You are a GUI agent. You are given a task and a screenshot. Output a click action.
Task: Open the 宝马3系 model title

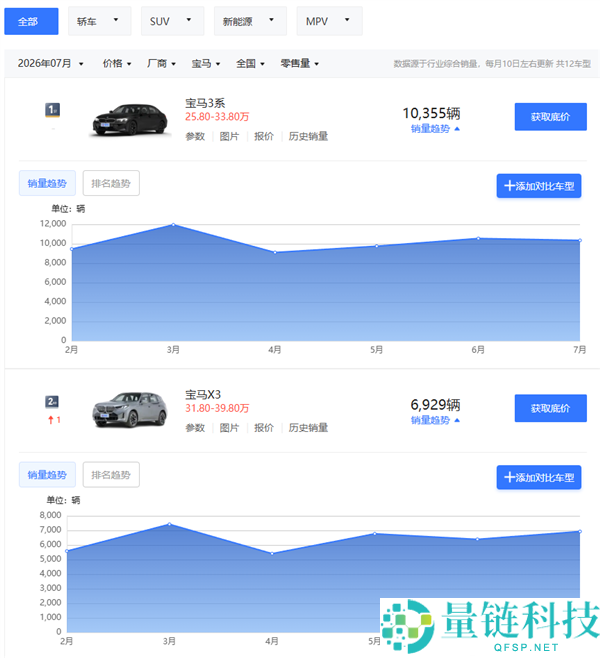tap(205, 103)
